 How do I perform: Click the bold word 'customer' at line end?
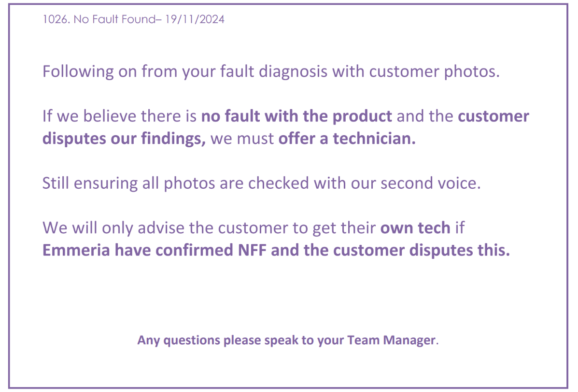pyautogui.click(x=493, y=116)
